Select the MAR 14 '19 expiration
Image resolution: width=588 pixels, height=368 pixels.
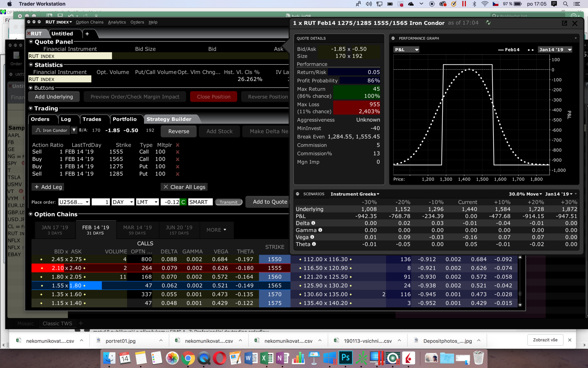click(137, 230)
